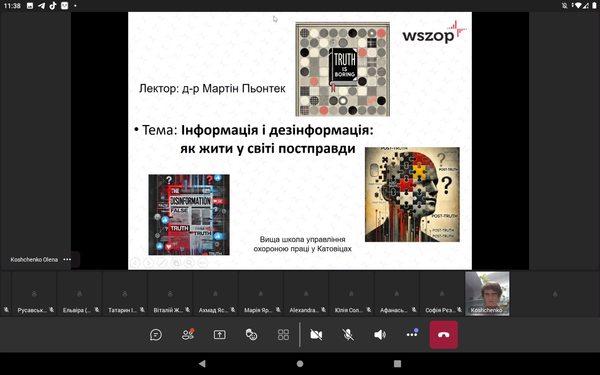Select participant tile Ельвіра

tap(79, 293)
